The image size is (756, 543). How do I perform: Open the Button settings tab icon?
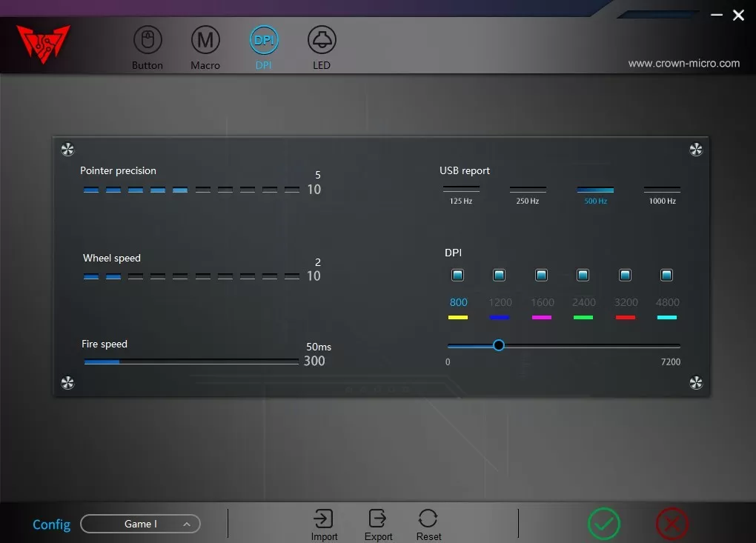(x=147, y=39)
